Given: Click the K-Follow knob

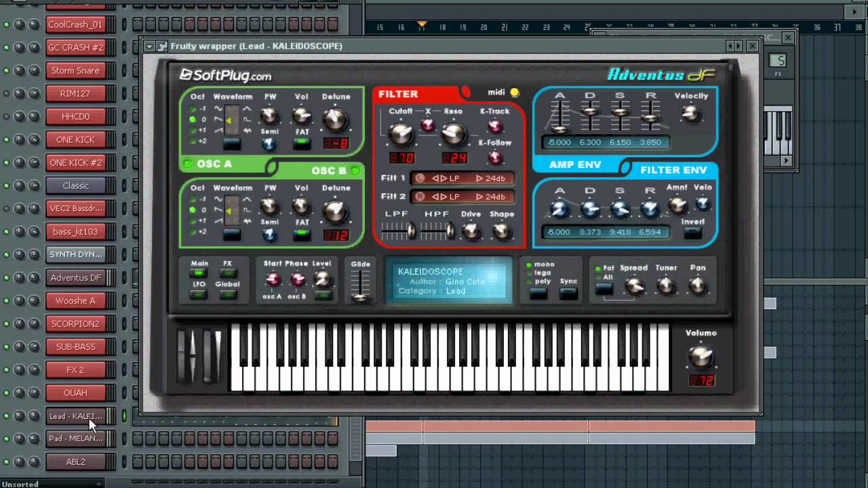Looking at the screenshot, I should tap(494, 158).
